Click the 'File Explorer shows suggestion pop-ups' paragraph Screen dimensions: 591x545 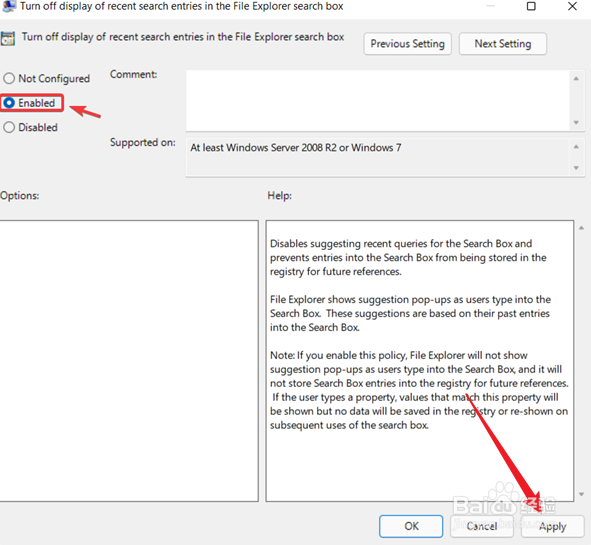[410, 313]
